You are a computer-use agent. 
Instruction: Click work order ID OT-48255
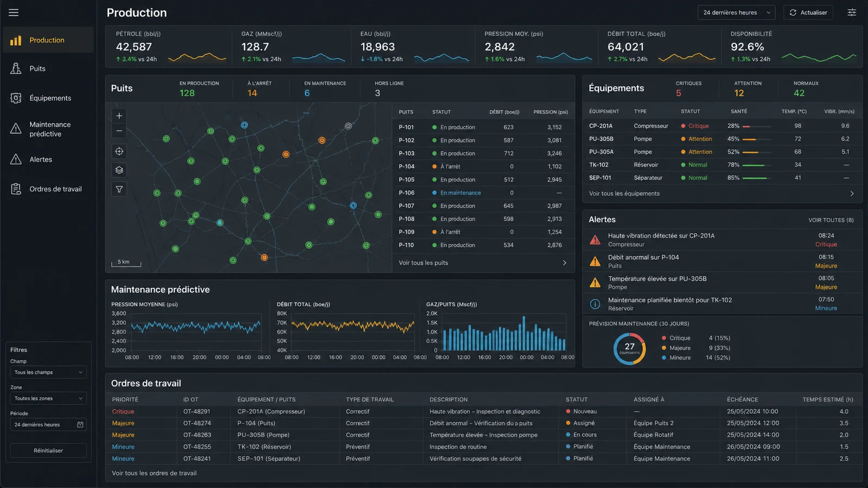tap(197, 447)
